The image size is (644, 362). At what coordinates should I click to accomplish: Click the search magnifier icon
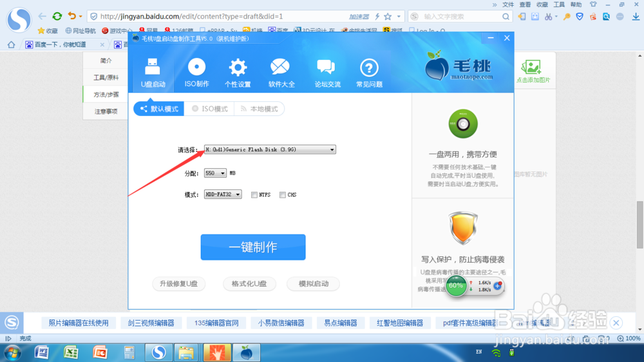click(506, 17)
